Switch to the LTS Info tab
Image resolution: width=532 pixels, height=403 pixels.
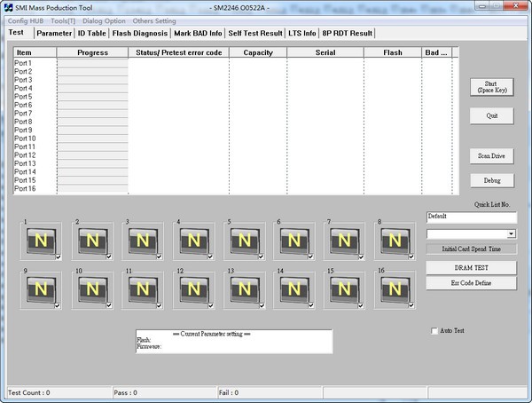click(302, 34)
